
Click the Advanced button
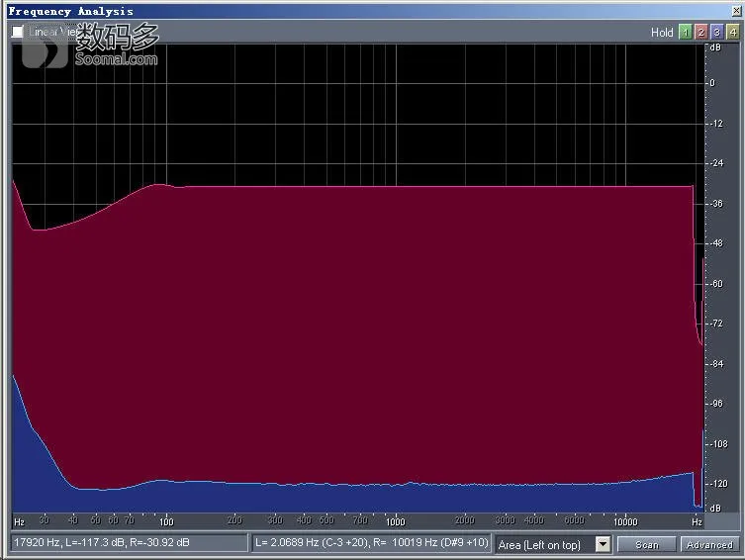coord(709,544)
